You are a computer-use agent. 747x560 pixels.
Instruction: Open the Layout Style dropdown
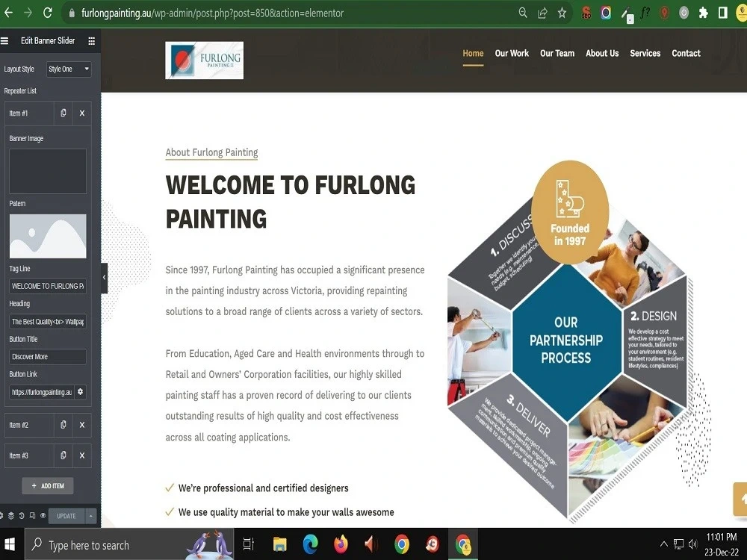pyautogui.click(x=69, y=69)
